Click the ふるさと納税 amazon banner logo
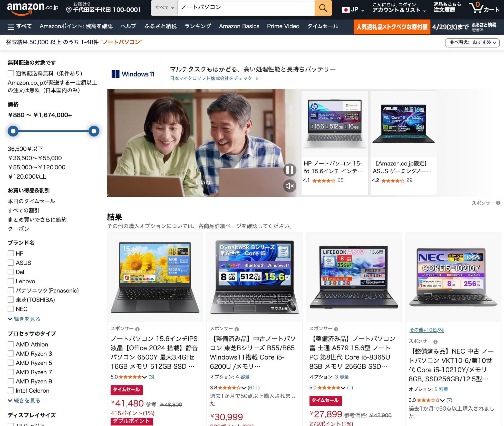The image size is (504, 426). click(484, 27)
